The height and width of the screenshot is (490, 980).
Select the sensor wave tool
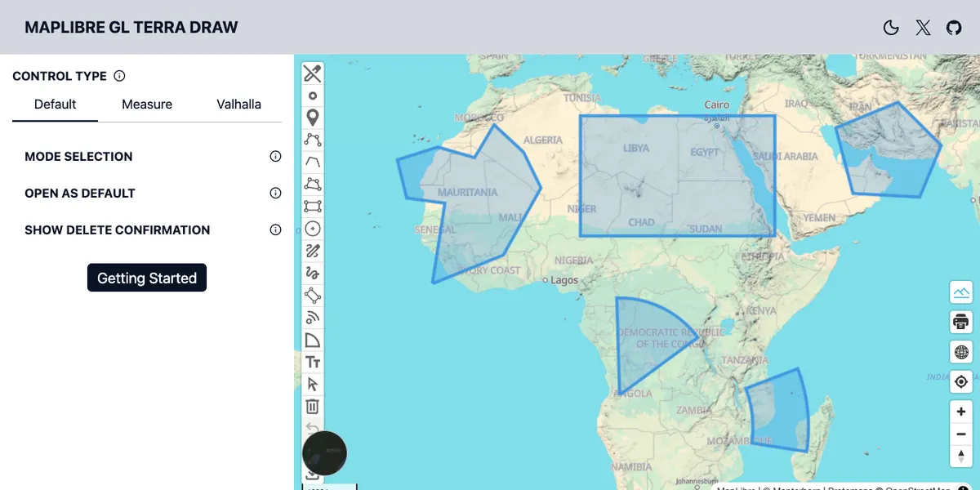[x=313, y=318]
